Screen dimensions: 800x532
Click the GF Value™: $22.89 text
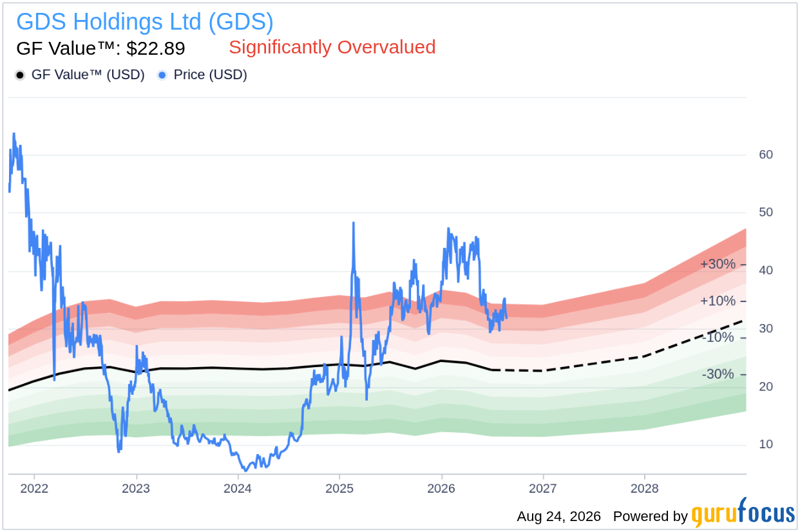click(100, 48)
